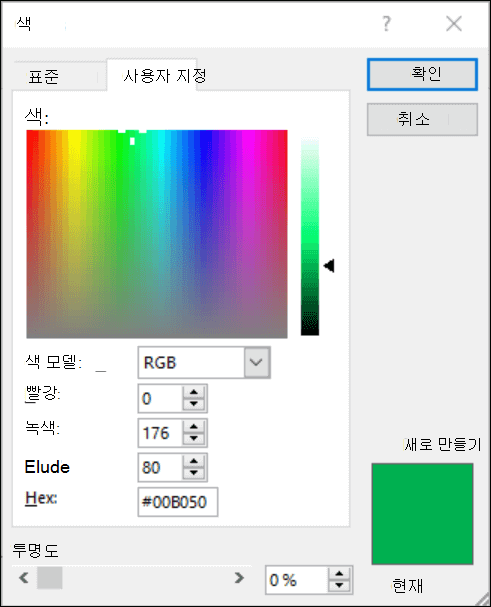The height and width of the screenshot is (607, 491).
Task: Click the left arrow of the transparency scrollbar
Action: [x=24, y=578]
